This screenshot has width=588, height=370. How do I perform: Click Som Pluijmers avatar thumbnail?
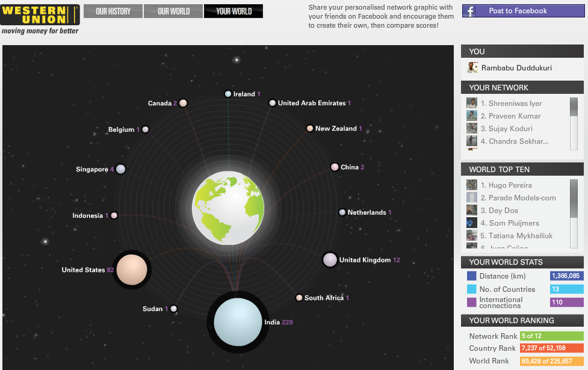tap(472, 223)
